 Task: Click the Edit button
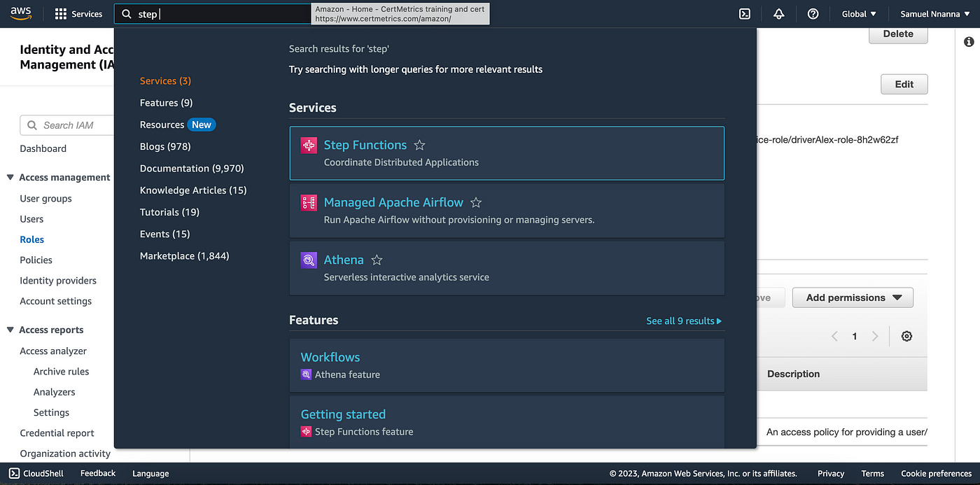click(x=904, y=84)
